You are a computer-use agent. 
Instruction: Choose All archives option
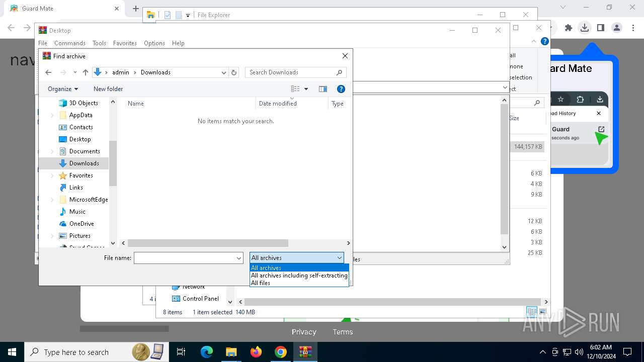click(x=299, y=268)
